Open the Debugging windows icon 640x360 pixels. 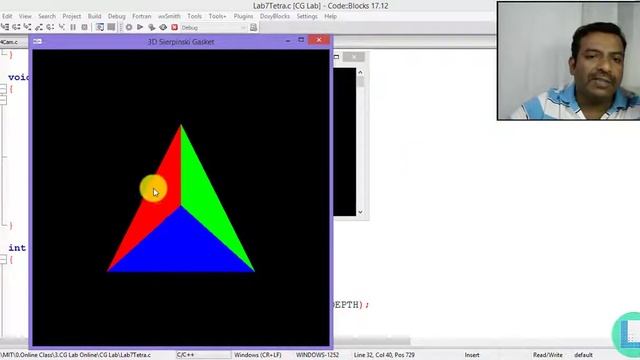(100, 27)
